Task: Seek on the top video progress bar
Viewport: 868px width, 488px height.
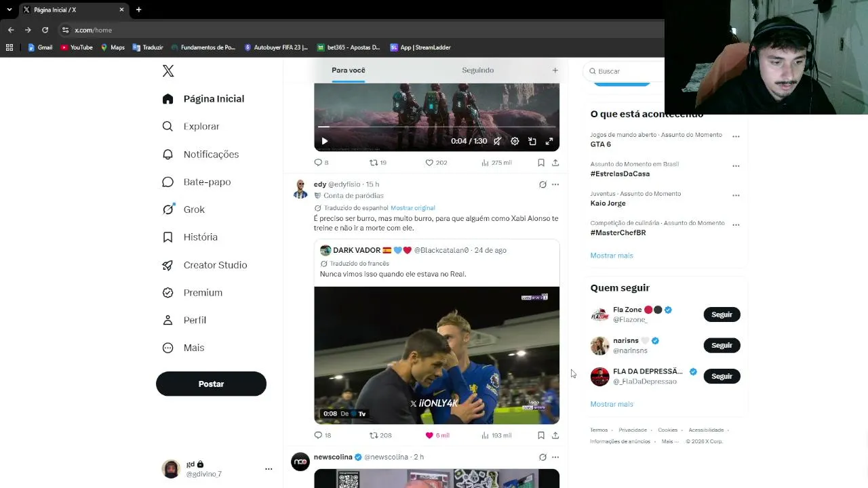Action: click(437, 127)
